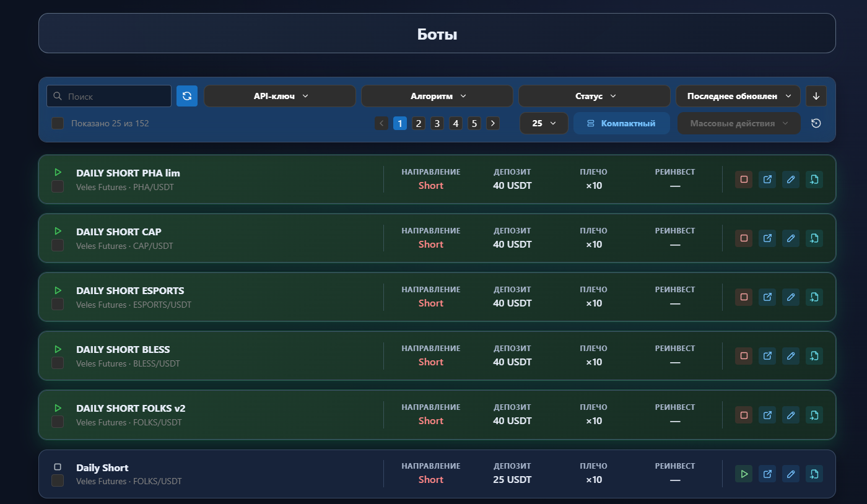The width and height of the screenshot is (867, 504).
Task: Click the blue refresh button beside search
Action: click(187, 96)
